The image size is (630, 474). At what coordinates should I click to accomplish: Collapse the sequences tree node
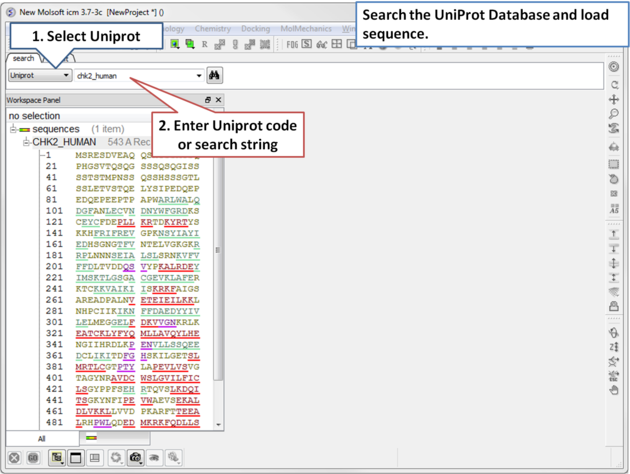tap(14, 129)
